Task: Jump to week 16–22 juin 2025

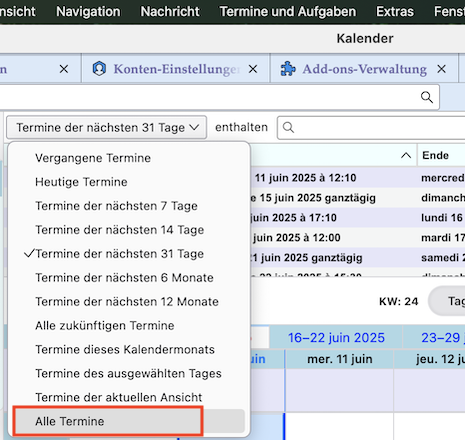Action: click(x=336, y=338)
